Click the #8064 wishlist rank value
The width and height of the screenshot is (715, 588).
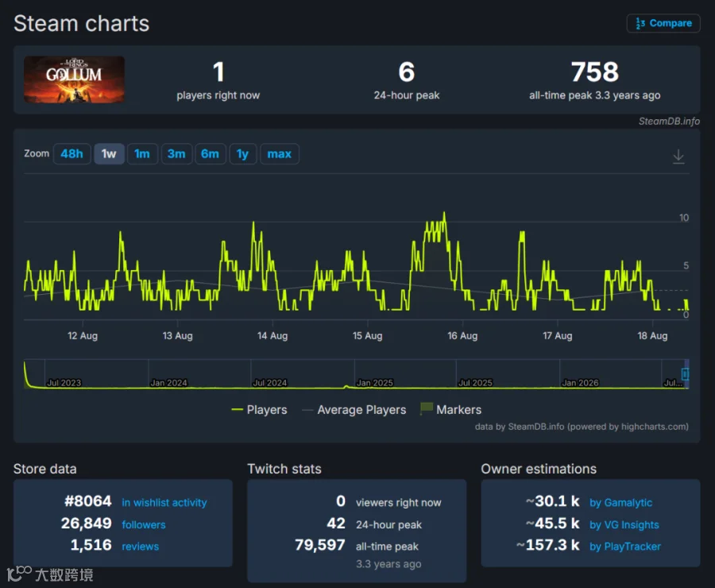[x=88, y=501]
